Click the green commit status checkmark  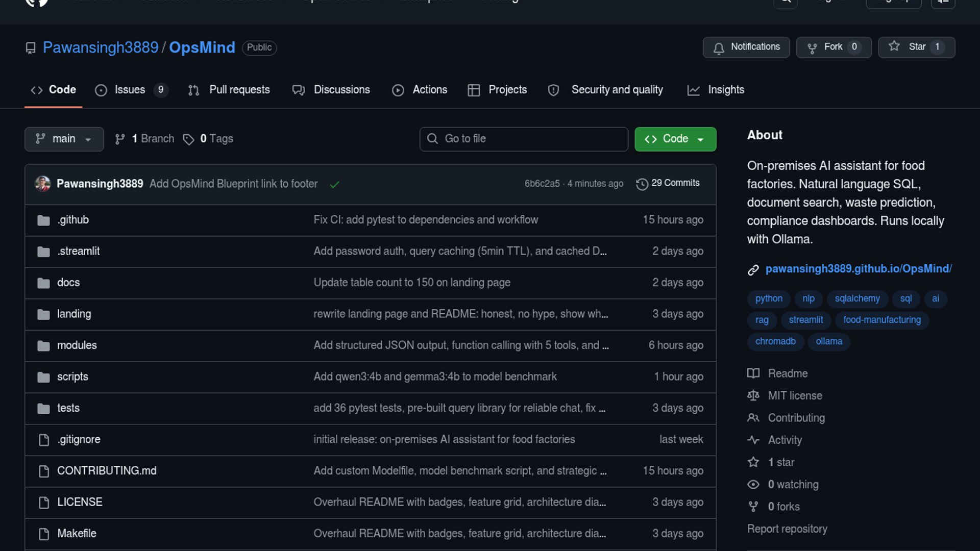(334, 184)
